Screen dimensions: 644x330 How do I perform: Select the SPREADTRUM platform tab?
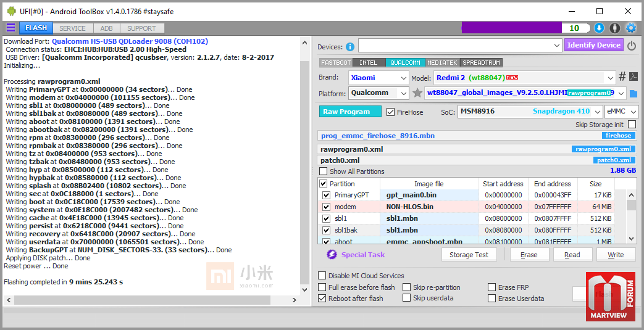coord(482,62)
